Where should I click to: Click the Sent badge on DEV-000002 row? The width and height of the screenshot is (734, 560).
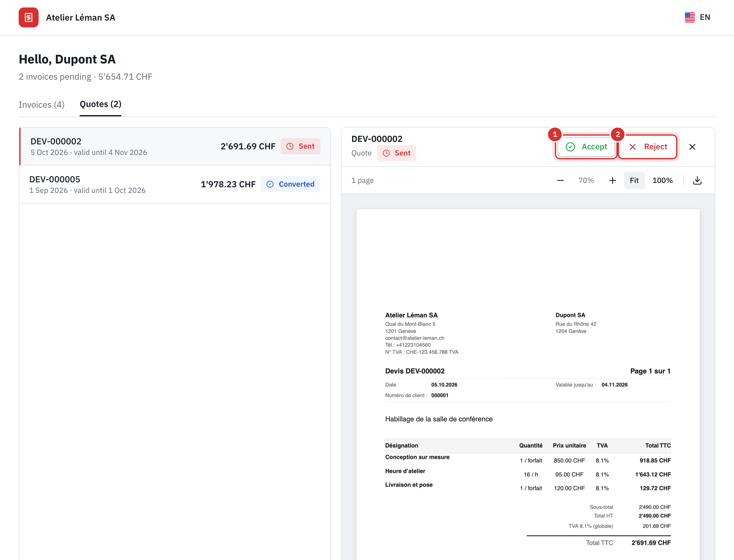click(x=300, y=146)
